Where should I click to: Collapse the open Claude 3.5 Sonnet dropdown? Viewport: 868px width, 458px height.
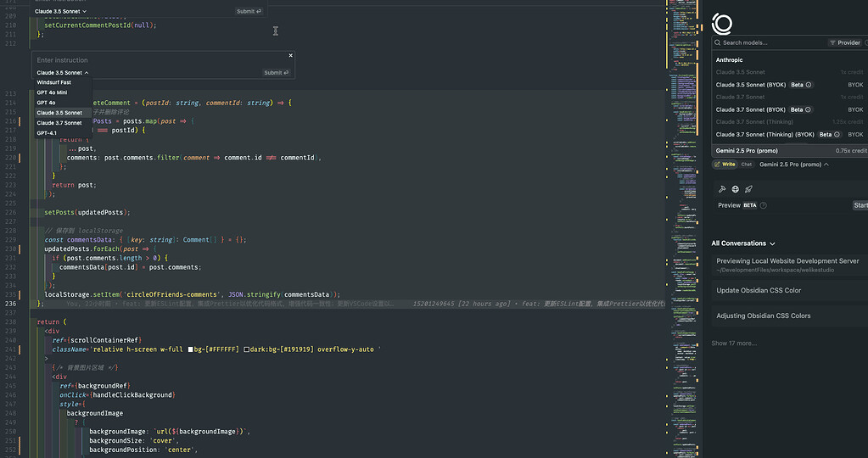coord(63,72)
